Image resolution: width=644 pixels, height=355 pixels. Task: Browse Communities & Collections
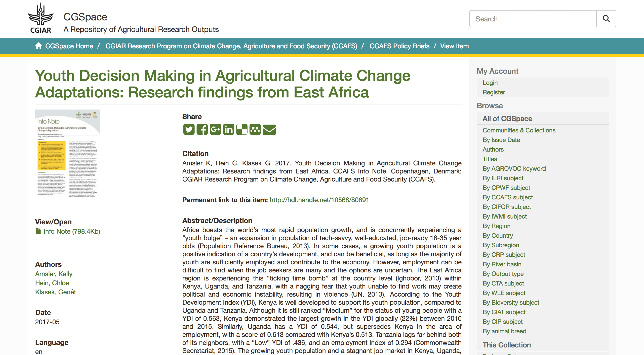pos(519,130)
